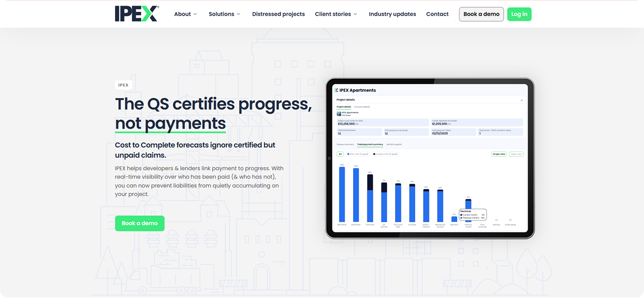Switch to Table view in the tablet
This screenshot has height=298, width=644.
pos(516,154)
